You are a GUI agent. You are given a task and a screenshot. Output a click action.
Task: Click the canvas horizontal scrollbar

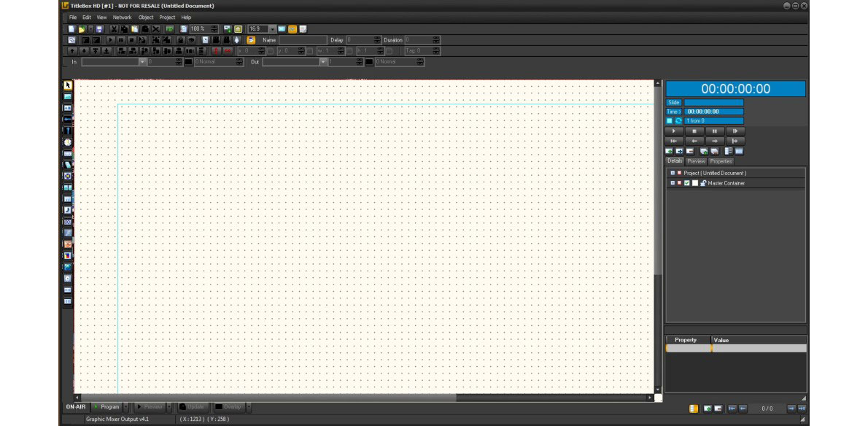coord(364,398)
